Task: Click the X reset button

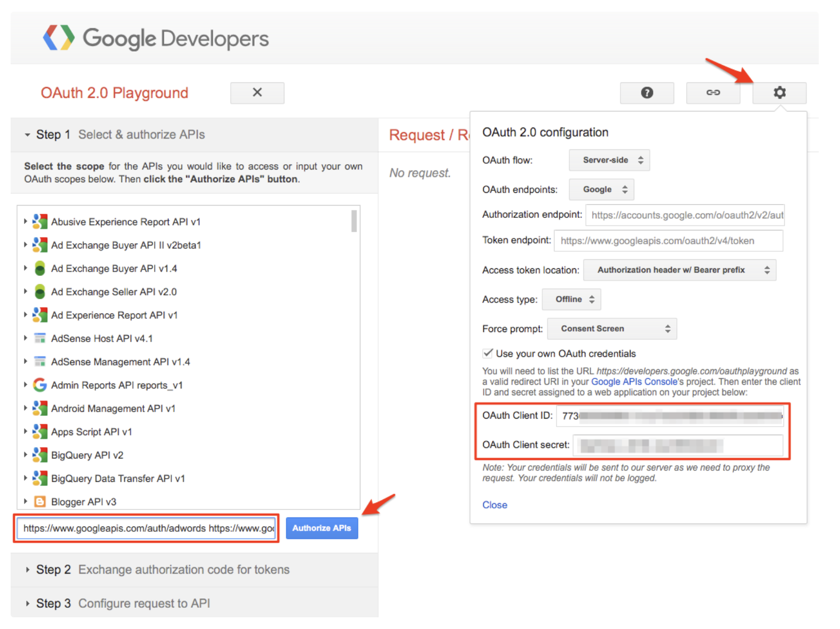Action: pos(257,93)
